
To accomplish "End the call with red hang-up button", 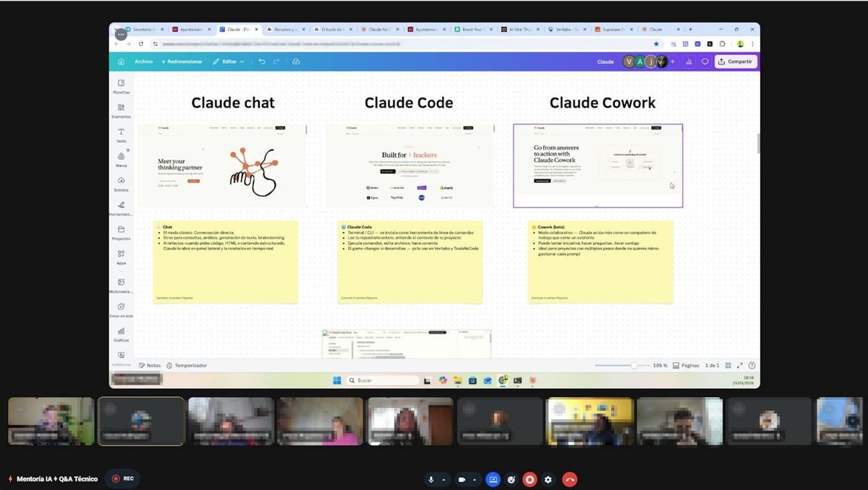I will click(x=570, y=479).
